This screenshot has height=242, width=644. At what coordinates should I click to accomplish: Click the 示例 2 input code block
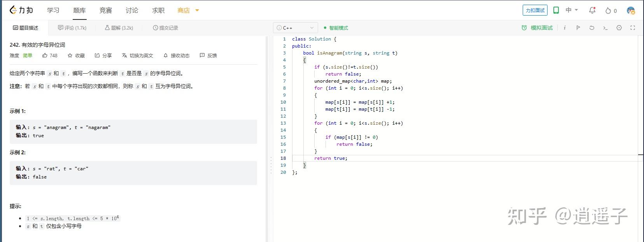(133, 173)
